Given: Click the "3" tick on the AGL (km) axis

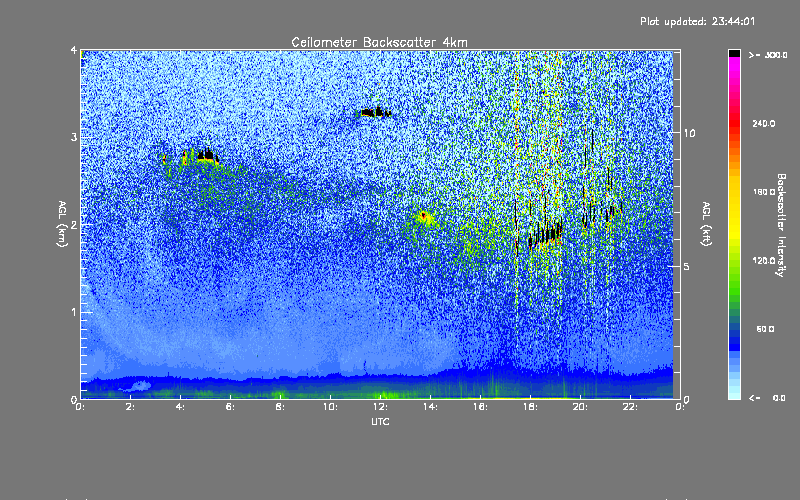Looking at the screenshot, I should [73, 137].
